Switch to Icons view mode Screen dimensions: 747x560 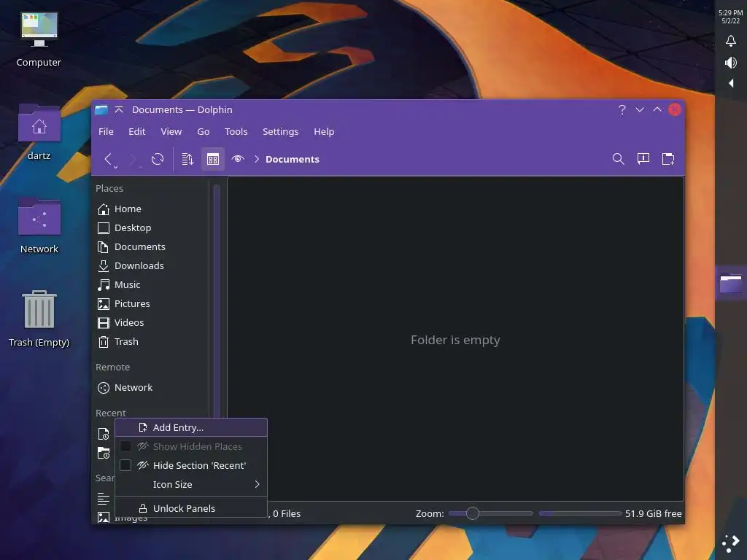point(213,159)
